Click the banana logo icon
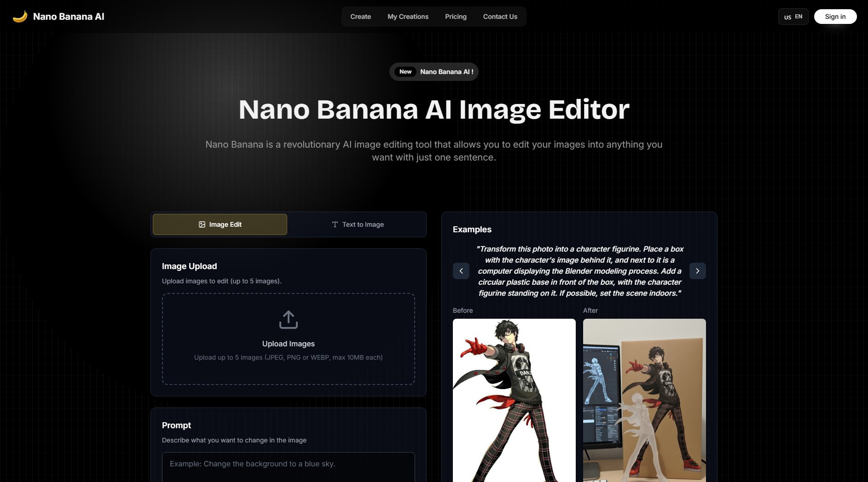The image size is (868, 482). coord(20,17)
